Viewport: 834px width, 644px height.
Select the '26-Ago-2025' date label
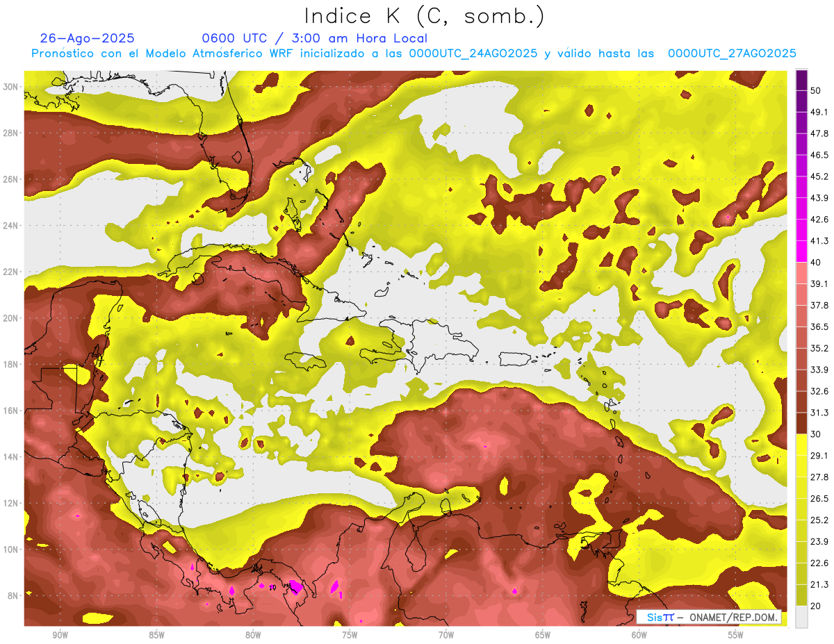88,38
